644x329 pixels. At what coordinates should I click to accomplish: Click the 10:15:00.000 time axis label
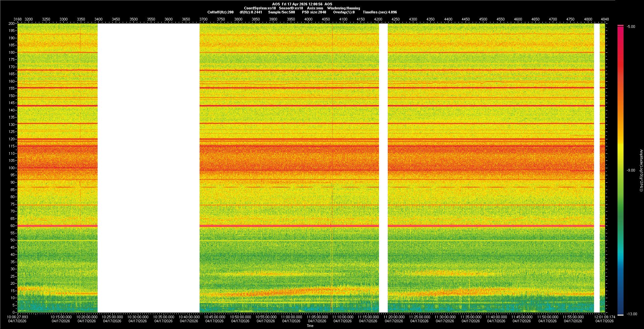tap(61, 317)
